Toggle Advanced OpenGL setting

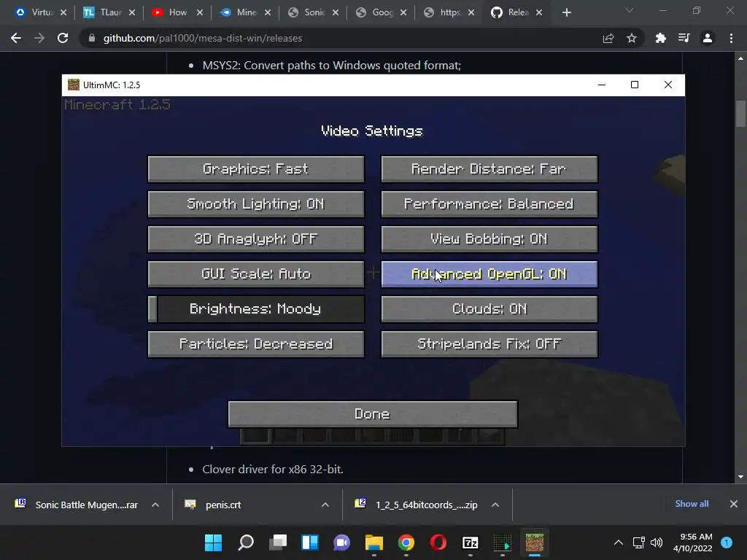[x=489, y=274]
